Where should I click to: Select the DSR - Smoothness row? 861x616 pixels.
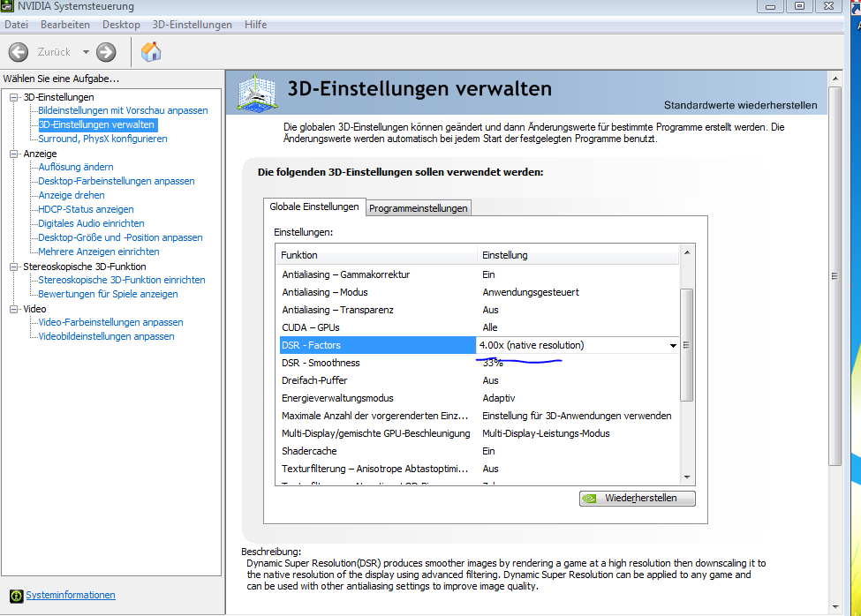click(x=479, y=363)
